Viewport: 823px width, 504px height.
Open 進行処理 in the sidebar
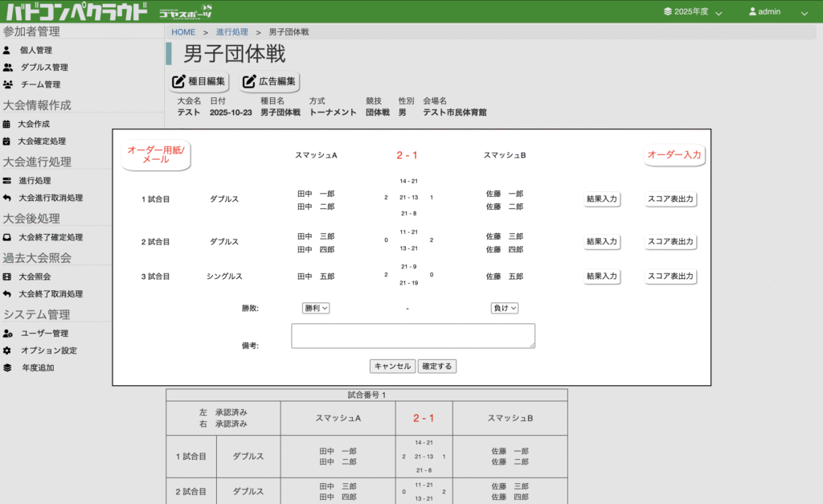pos(35,181)
